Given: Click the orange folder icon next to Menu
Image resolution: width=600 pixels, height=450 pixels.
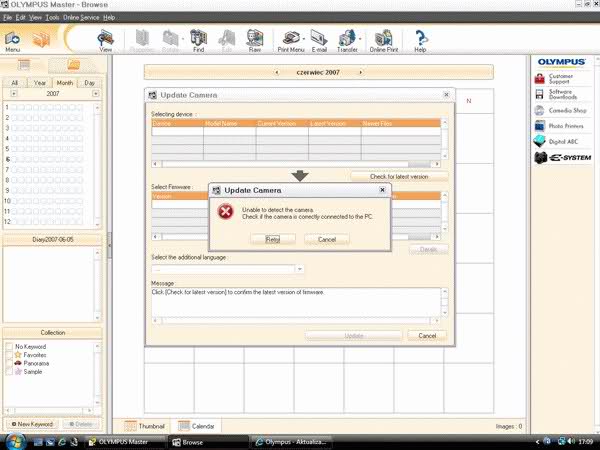Looking at the screenshot, I should 41,39.
